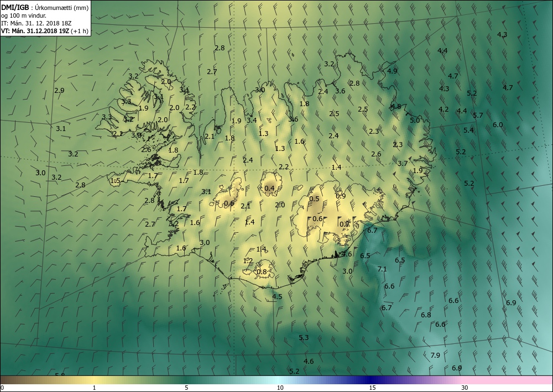553x392 pixels.
Task: Click the precipitable water value 7.9
Action: coord(436,355)
